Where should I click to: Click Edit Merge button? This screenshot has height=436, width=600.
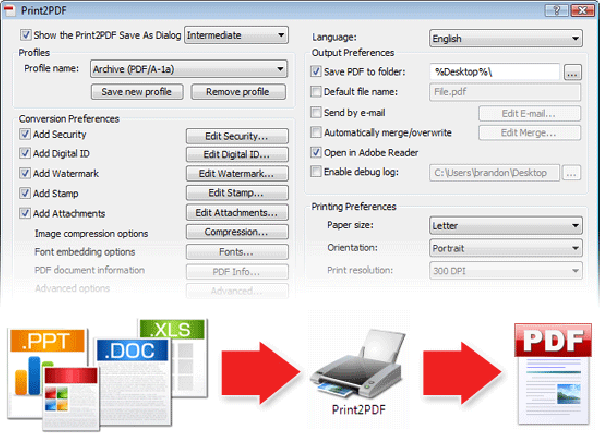pos(530,133)
